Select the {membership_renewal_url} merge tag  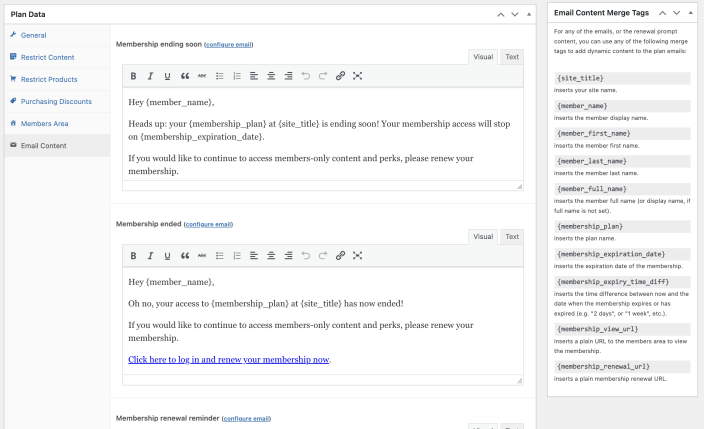coord(622,367)
